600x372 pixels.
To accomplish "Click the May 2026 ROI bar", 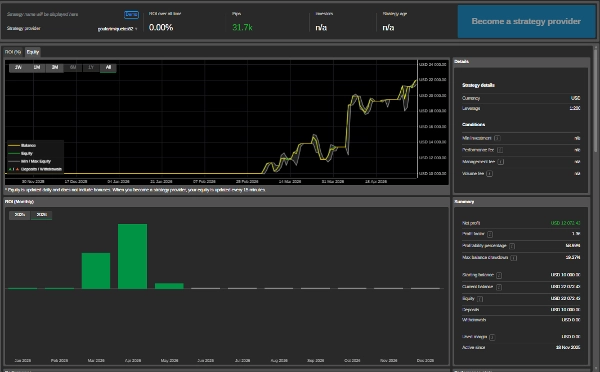I will tap(169, 286).
